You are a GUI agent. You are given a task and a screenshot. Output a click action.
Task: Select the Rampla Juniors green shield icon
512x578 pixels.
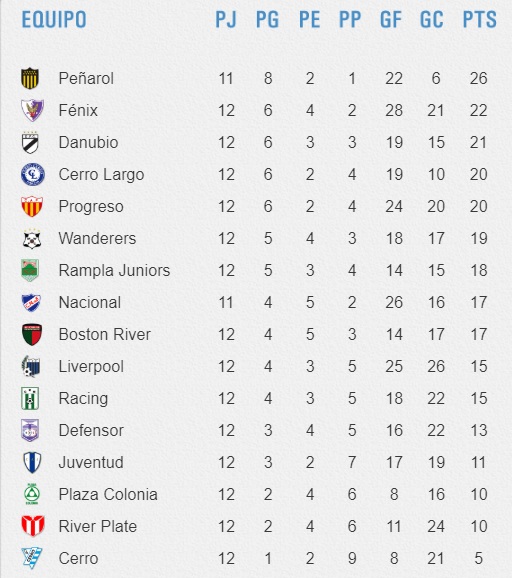(x=30, y=270)
